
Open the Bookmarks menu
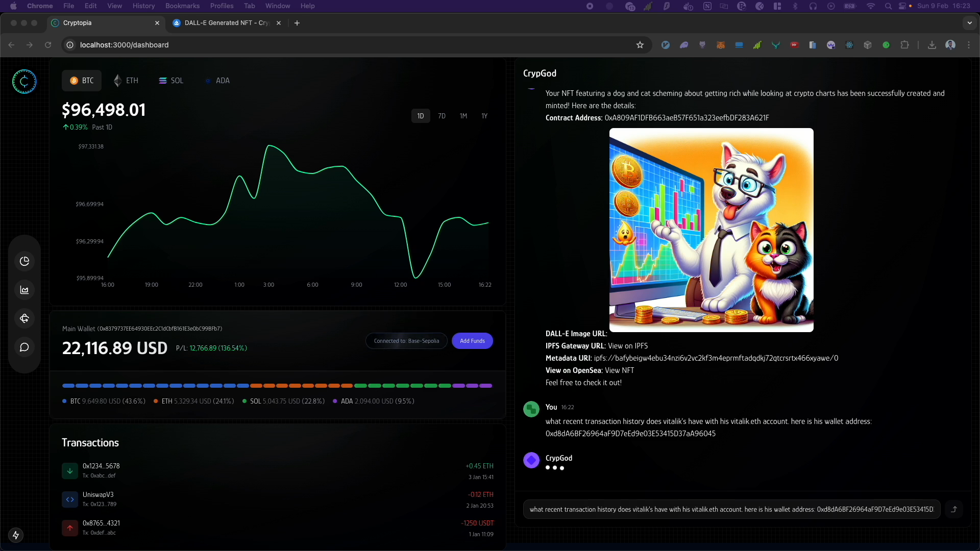[x=182, y=6]
